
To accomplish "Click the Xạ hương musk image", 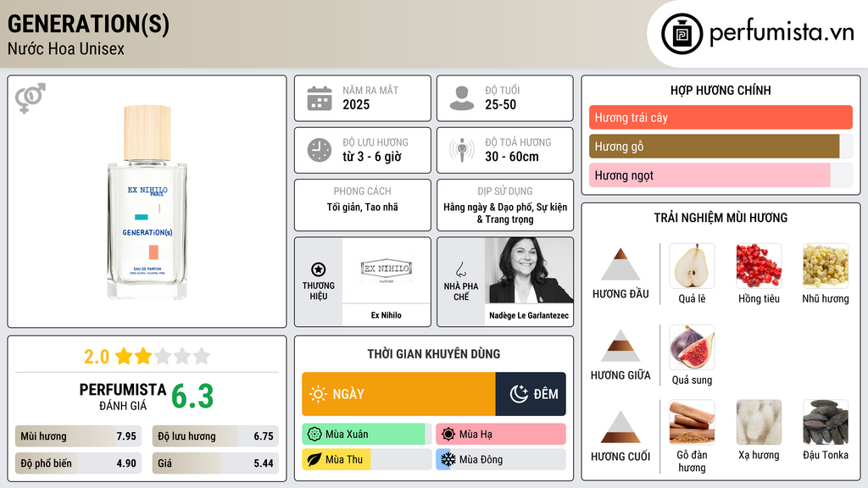I will (x=759, y=423).
